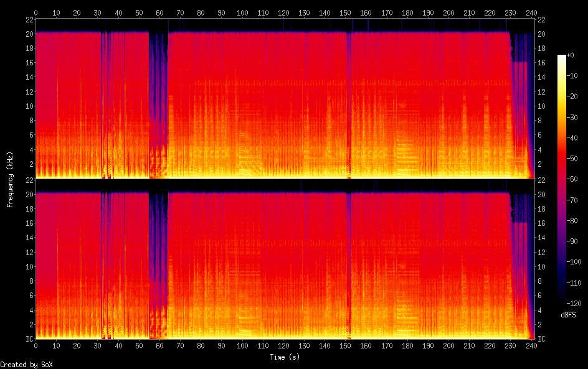Click the 0 tick on the bottom time axis
588x369 pixels.
pyautogui.click(x=36, y=345)
